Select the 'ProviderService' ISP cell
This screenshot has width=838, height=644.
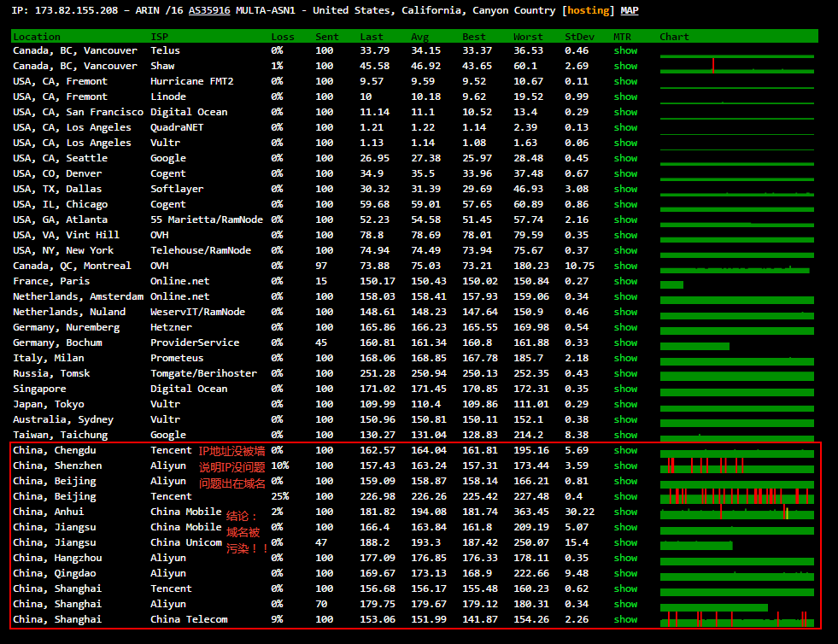click(195, 342)
